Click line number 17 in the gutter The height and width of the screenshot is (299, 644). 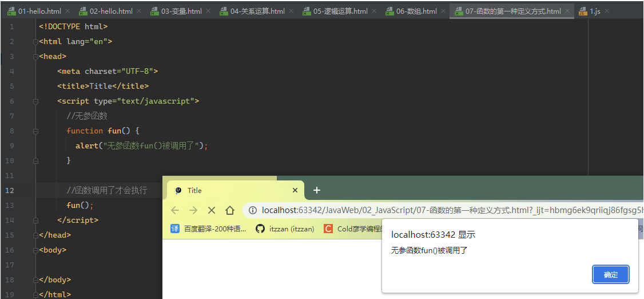[11, 265]
